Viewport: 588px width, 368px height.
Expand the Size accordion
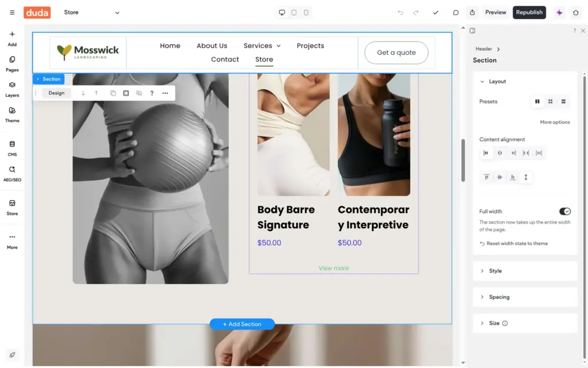(525, 323)
